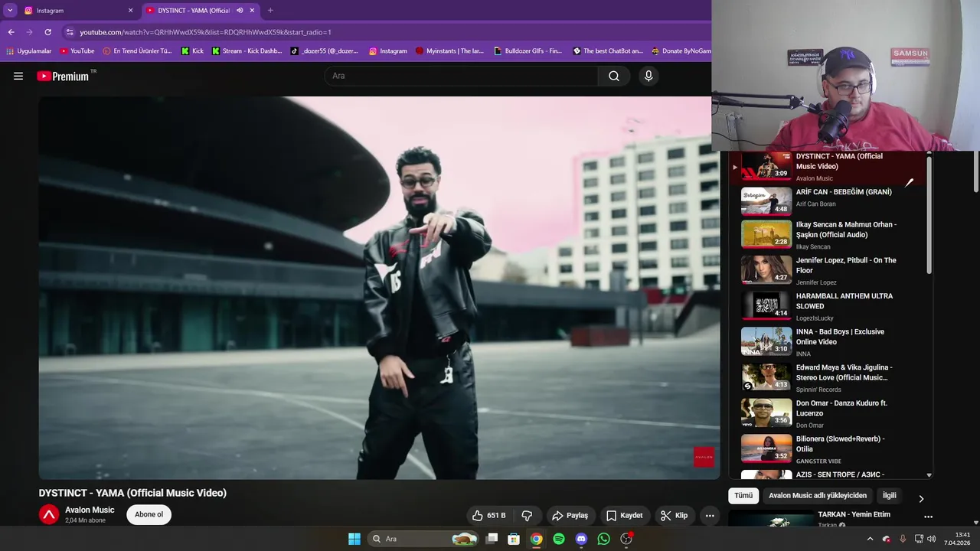Select 'Avalon Music adlı yükleyiciden' chip

click(x=818, y=496)
